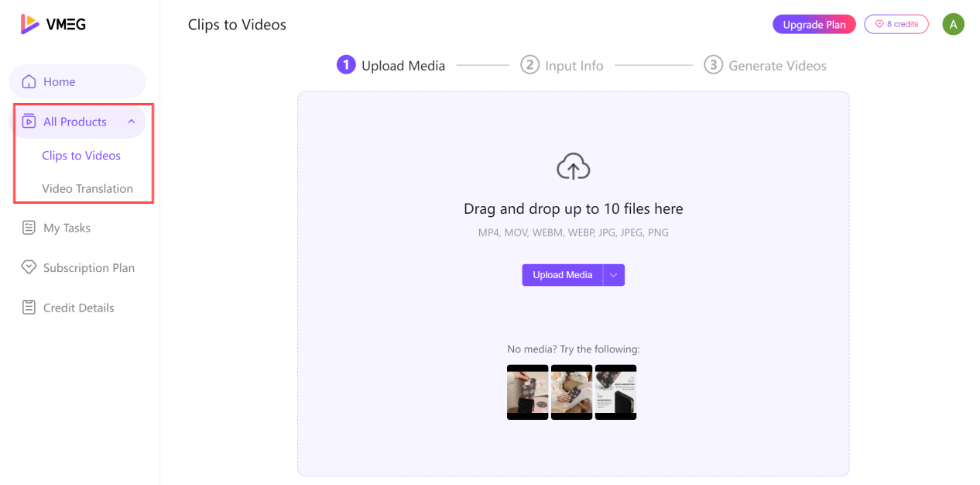Choose the third sample media thumbnail
This screenshot has height=485, width=980.
coord(615,392)
